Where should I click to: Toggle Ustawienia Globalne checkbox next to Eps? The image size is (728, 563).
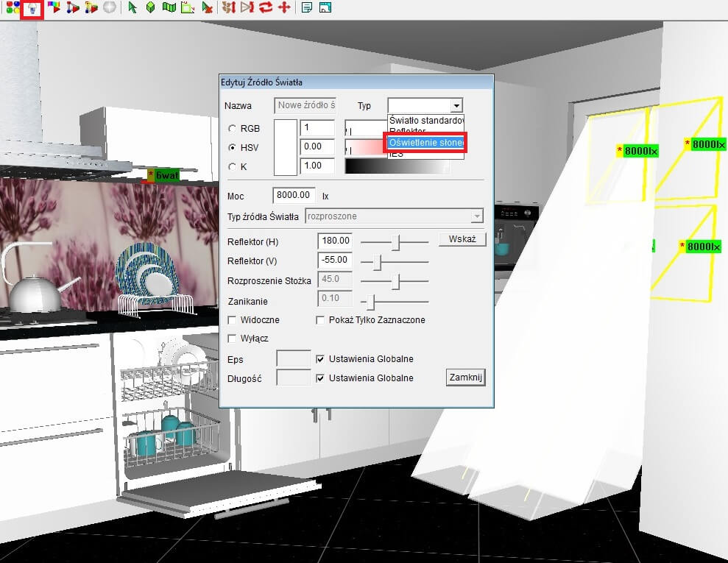320,359
